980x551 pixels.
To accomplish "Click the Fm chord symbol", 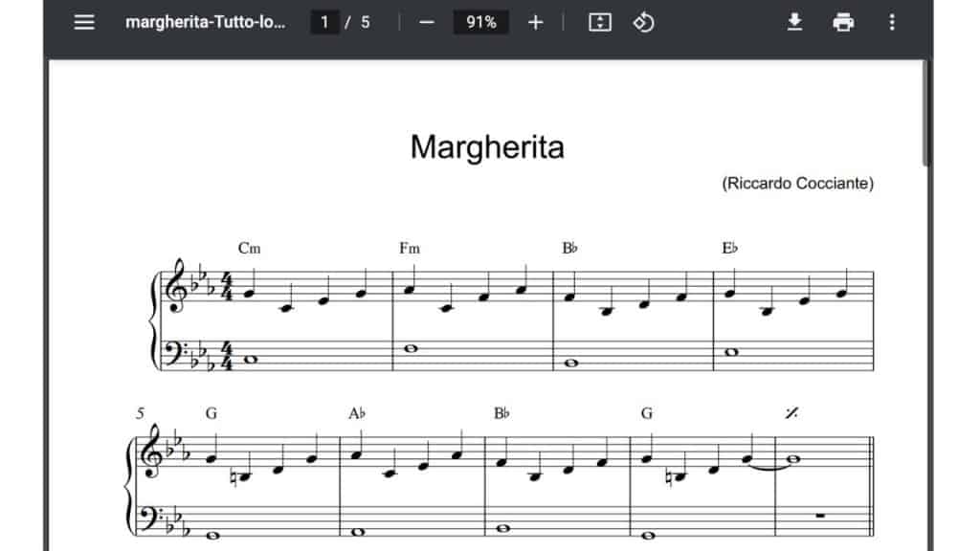I will pyautogui.click(x=410, y=249).
